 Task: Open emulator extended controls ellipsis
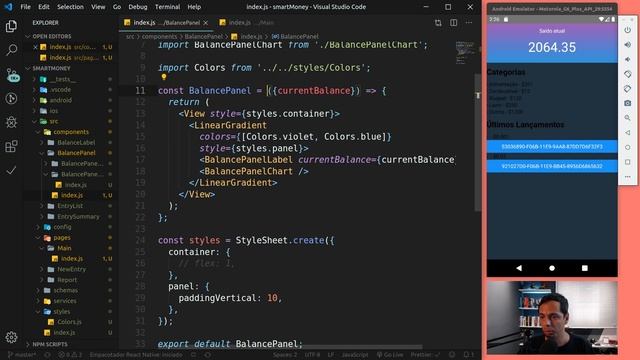pyautogui.click(x=628, y=177)
